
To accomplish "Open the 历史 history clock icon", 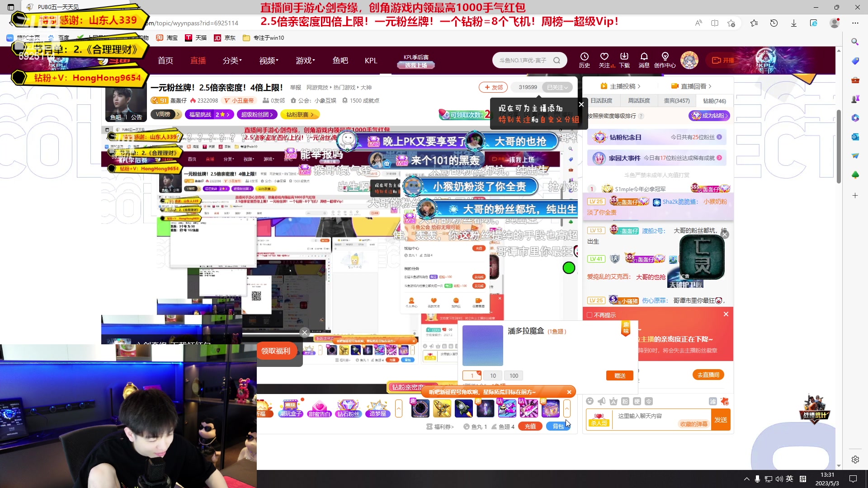I will (x=584, y=56).
